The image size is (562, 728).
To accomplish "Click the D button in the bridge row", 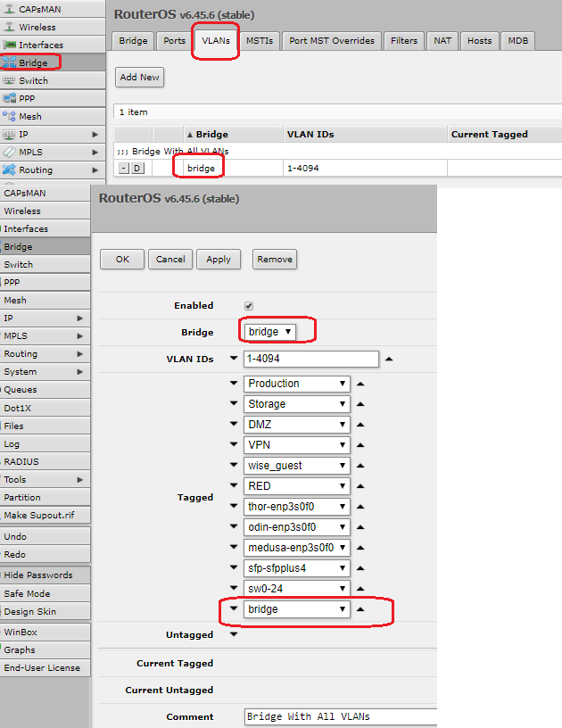I will [x=137, y=168].
